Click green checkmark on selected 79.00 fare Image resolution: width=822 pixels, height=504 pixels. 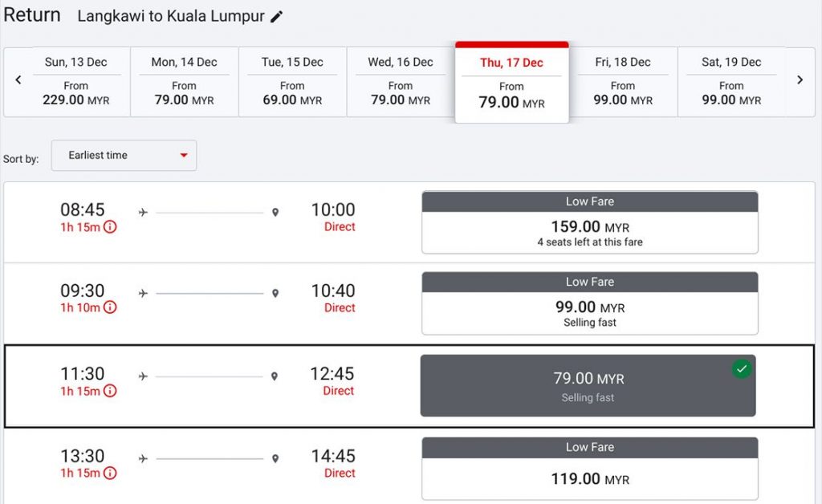coord(741,369)
